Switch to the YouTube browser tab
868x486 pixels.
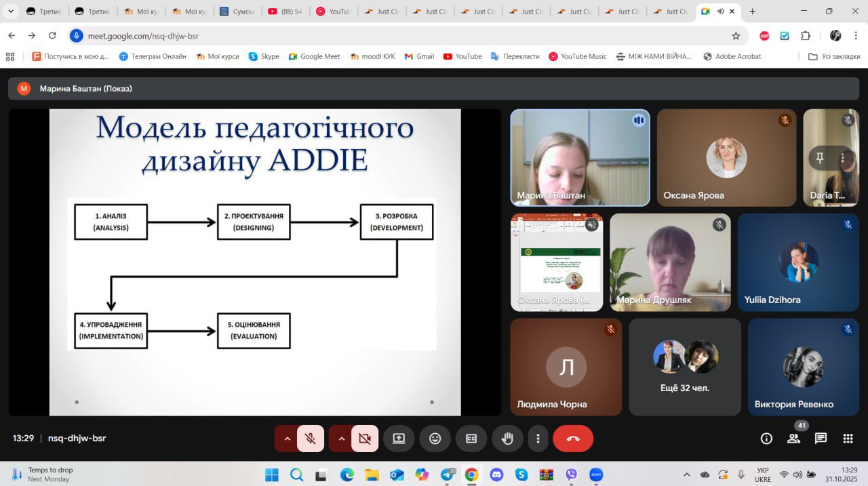coord(334,11)
